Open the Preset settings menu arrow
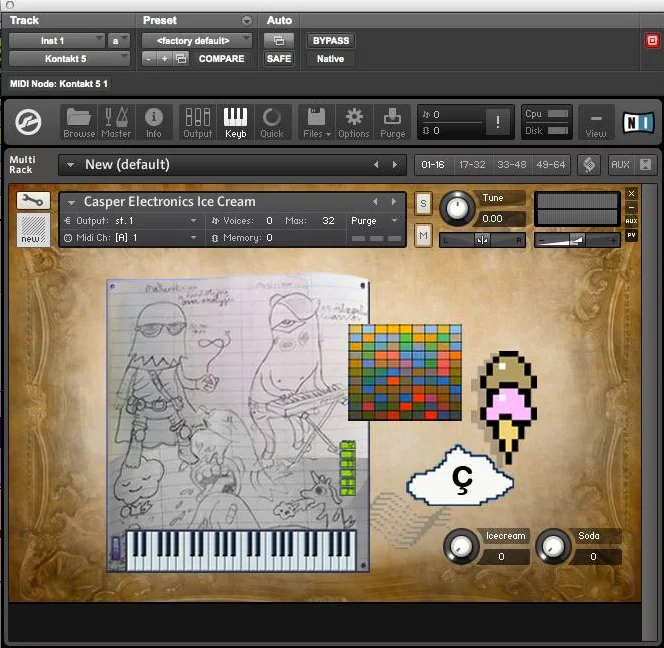 coord(247,20)
